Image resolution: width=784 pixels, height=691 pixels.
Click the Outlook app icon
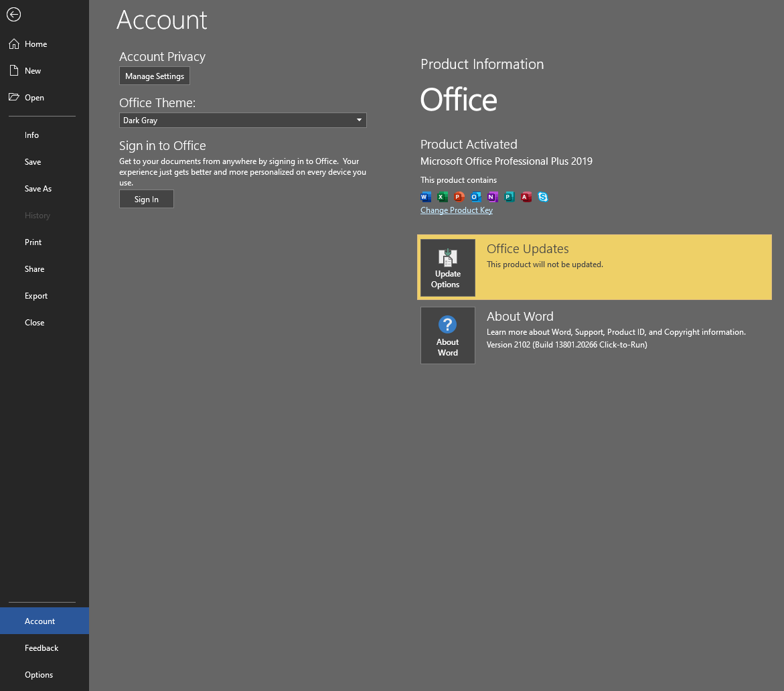476,197
